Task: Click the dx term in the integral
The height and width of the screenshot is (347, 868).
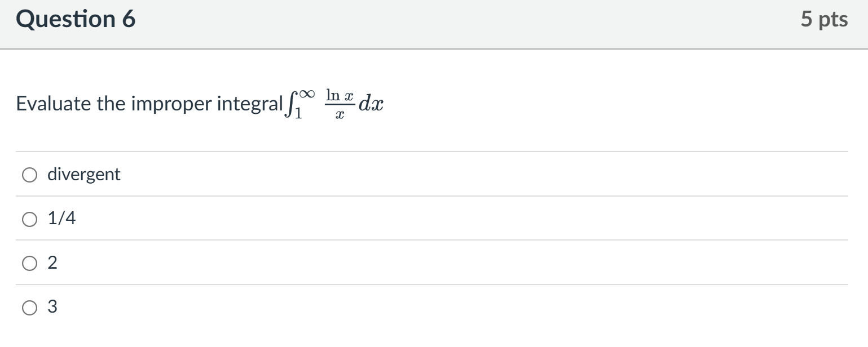Action: (x=372, y=104)
